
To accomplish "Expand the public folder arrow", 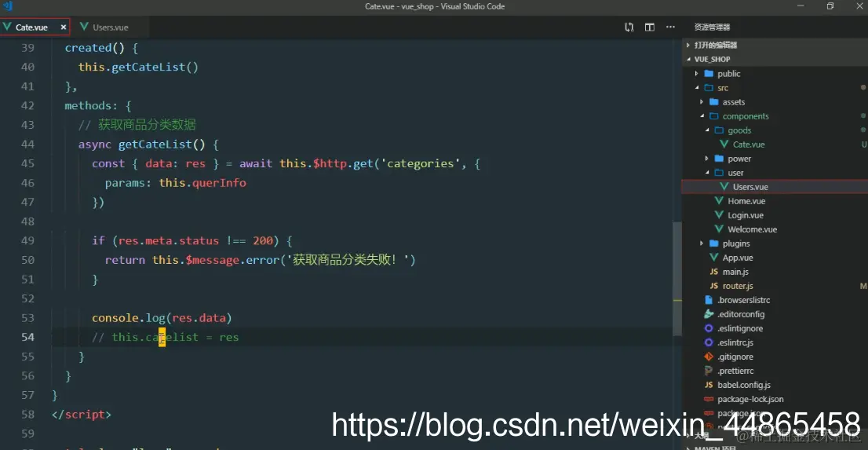I will pyautogui.click(x=697, y=74).
